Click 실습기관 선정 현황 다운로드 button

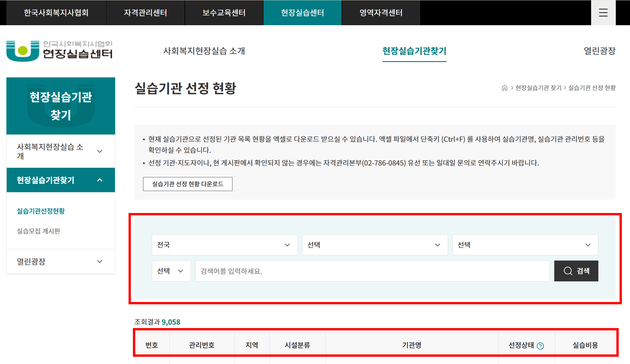point(187,184)
